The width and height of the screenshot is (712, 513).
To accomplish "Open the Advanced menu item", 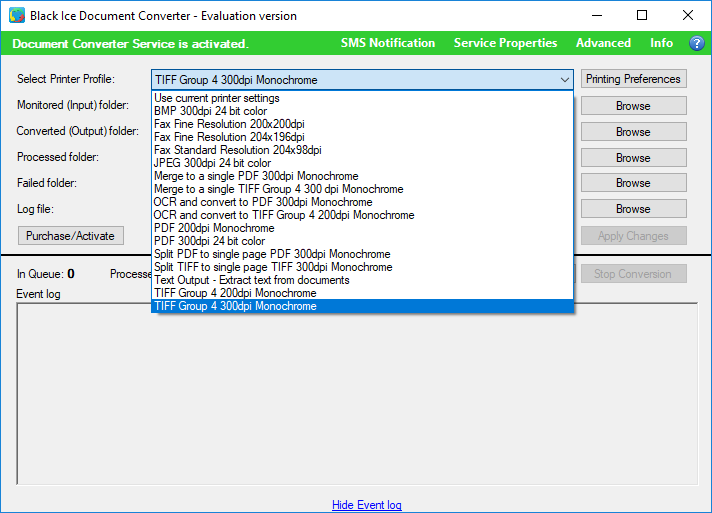I will coord(603,43).
